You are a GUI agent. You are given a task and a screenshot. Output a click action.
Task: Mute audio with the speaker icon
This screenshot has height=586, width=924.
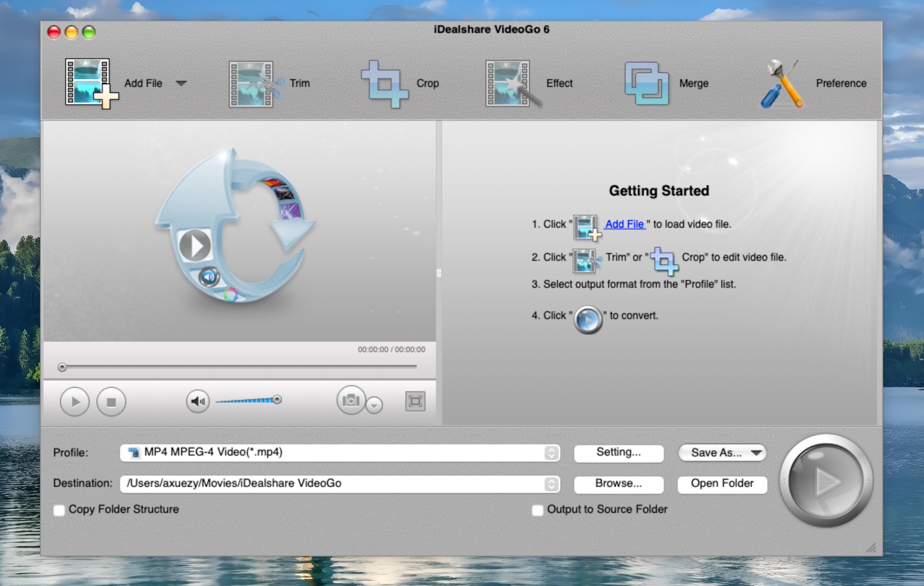pos(198,401)
